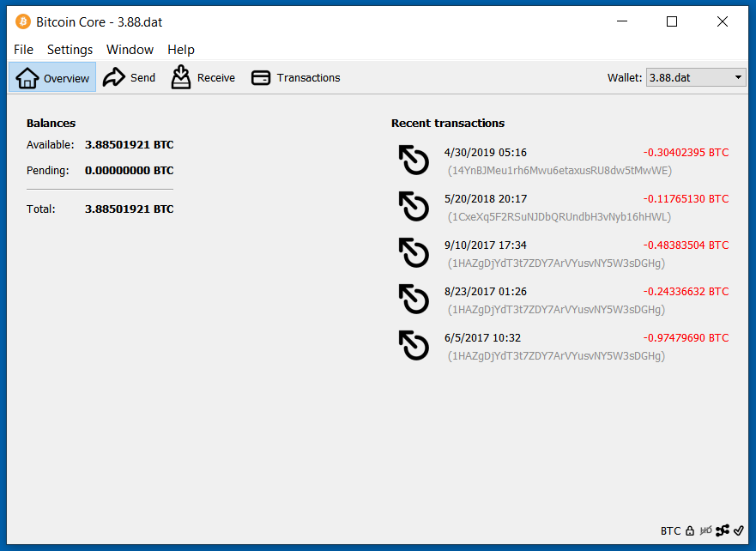Select the 5/20/2018 transaction of -0.11765130 BTC

[x=558, y=208]
